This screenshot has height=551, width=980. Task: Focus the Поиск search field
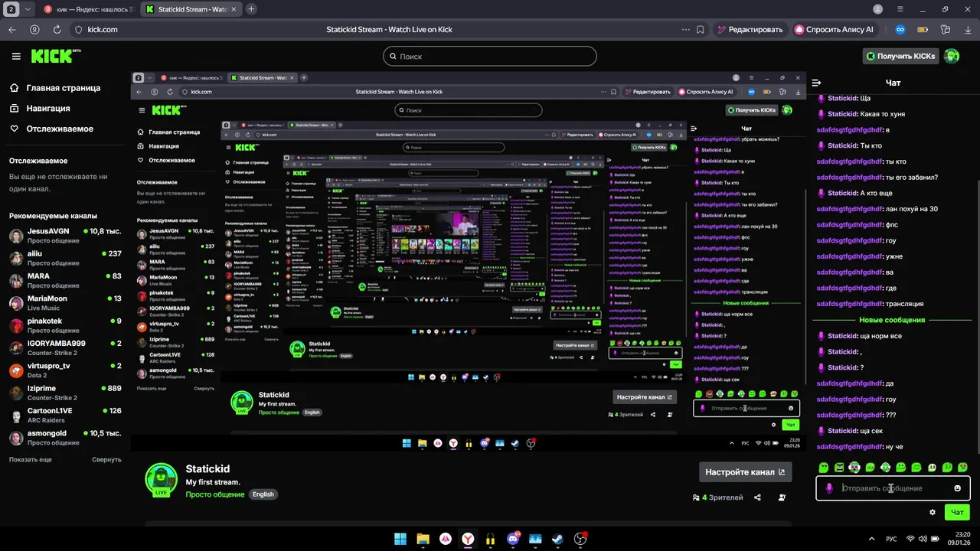point(490,57)
